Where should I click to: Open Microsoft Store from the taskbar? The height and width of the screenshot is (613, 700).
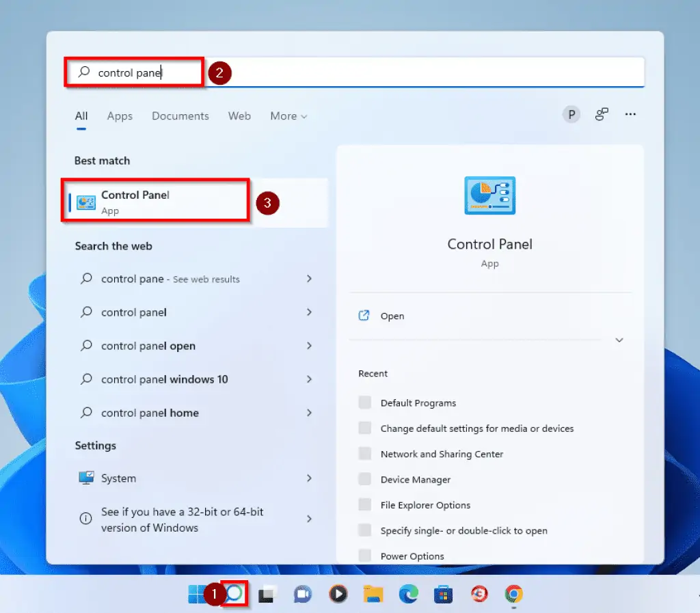(x=444, y=595)
